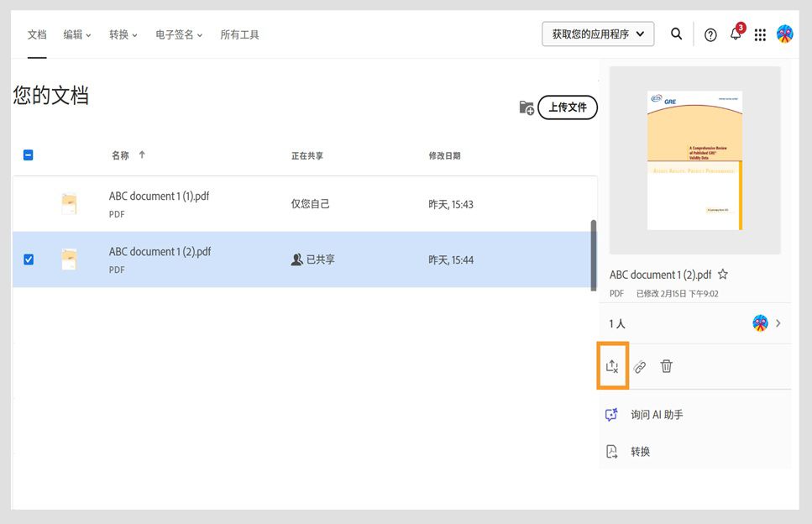Click the help question mark icon
812x524 pixels.
(710, 34)
